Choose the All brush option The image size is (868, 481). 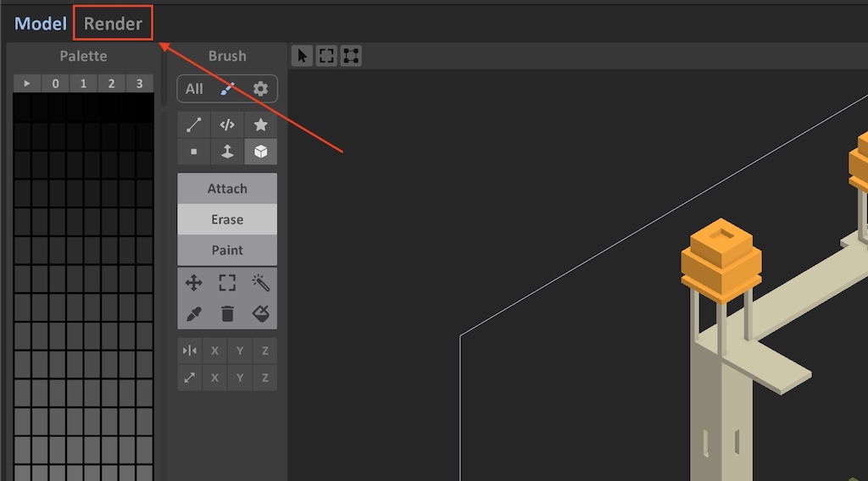[194, 89]
